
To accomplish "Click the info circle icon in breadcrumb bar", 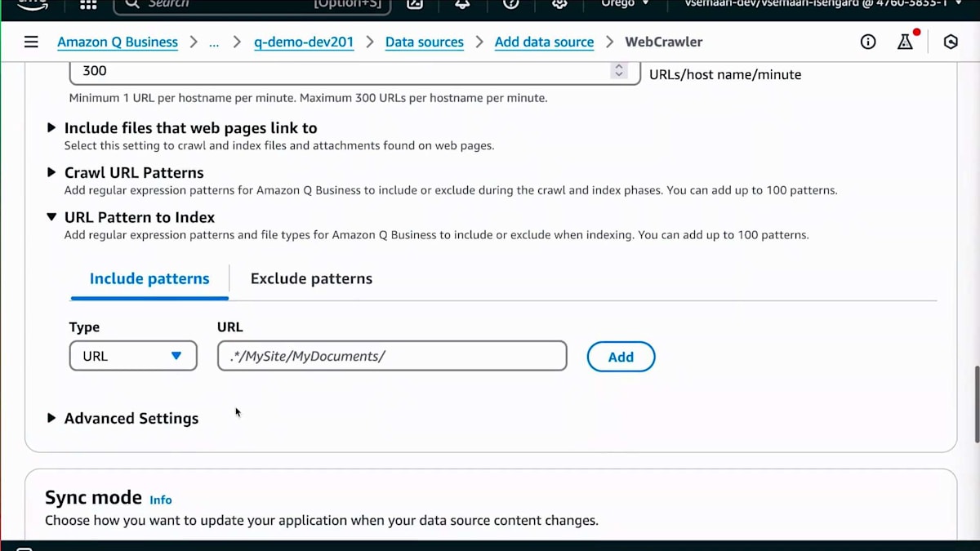I will pos(868,42).
